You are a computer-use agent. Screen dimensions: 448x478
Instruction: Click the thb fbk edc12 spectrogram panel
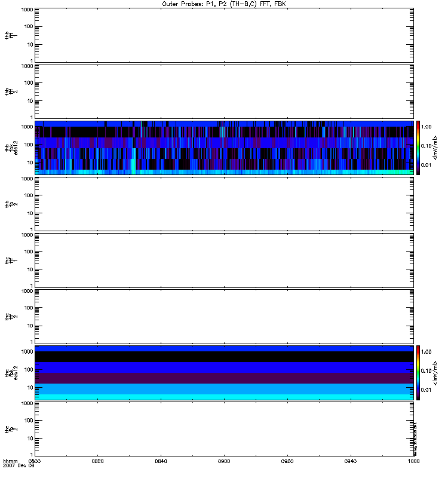(x=224, y=148)
